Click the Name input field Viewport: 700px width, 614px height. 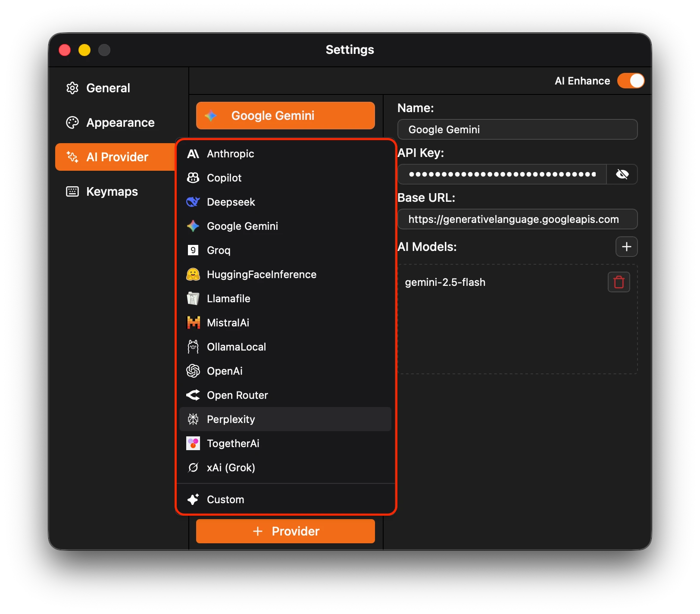click(x=517, y=129)
